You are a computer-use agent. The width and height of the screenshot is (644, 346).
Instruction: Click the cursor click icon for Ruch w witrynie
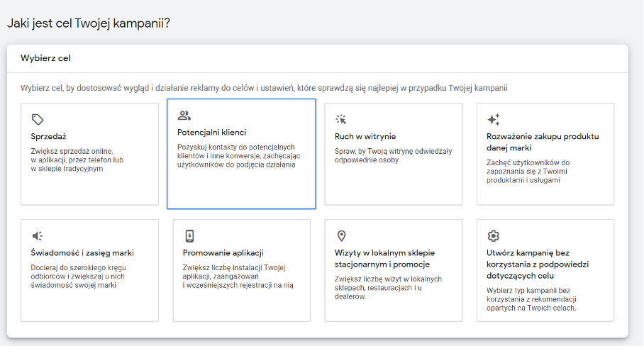click(x=341, y=119)
